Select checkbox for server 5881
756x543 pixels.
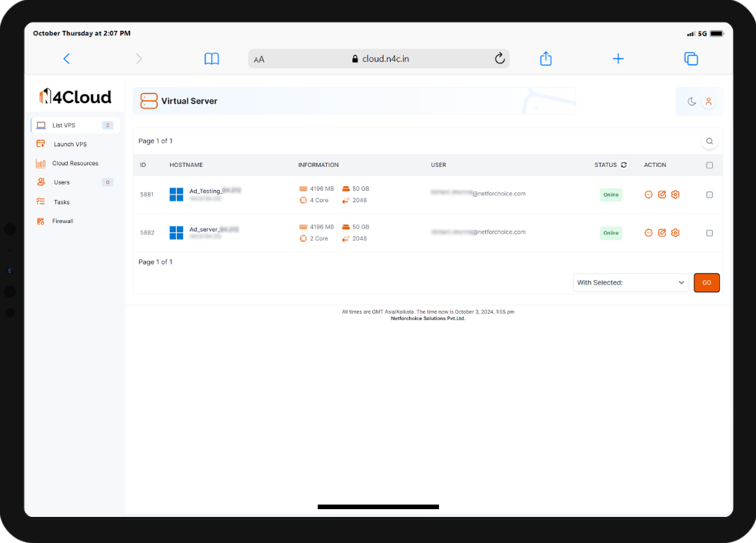(x=709, y=195)
